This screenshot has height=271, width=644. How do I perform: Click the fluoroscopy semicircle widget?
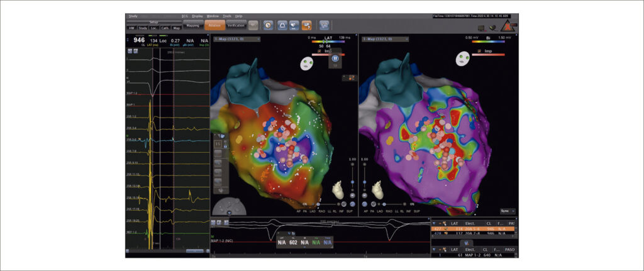pos(230,207)
